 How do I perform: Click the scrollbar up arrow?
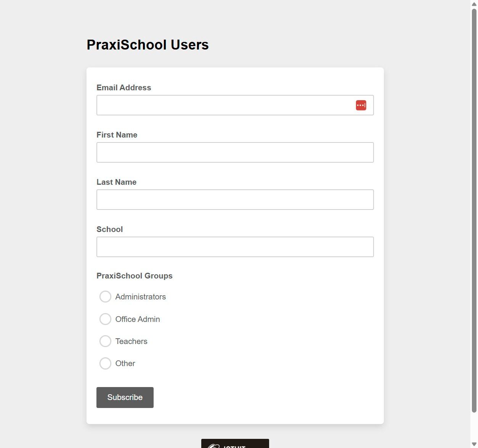[x=474, y=3]
